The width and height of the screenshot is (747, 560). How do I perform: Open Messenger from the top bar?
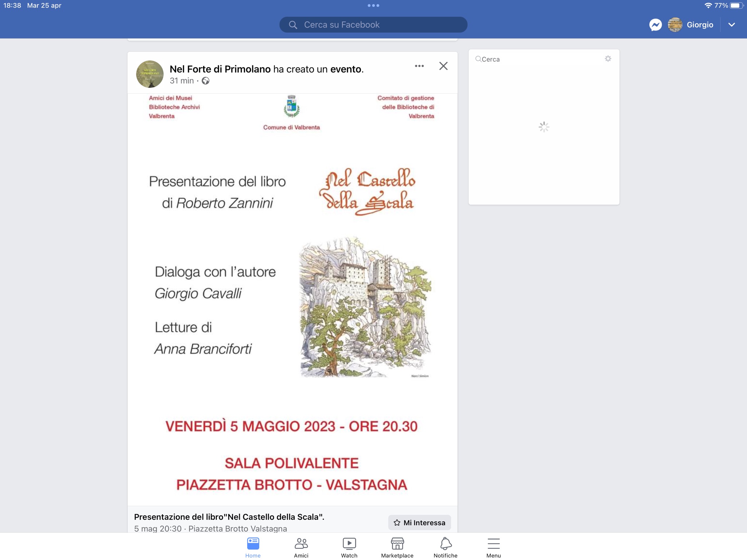655,25
